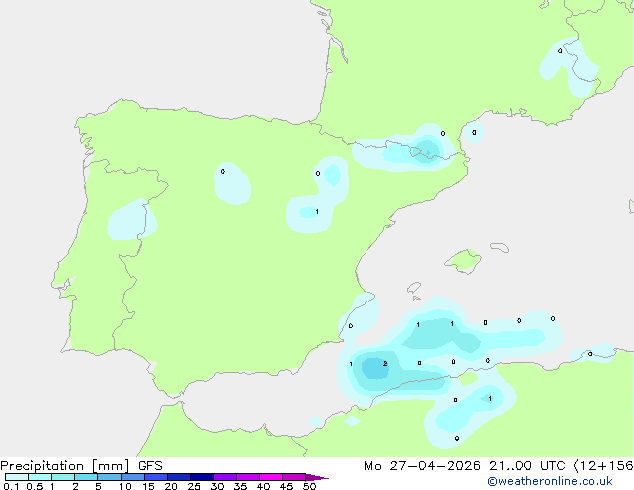Click the '45' legend scale label

286,486
